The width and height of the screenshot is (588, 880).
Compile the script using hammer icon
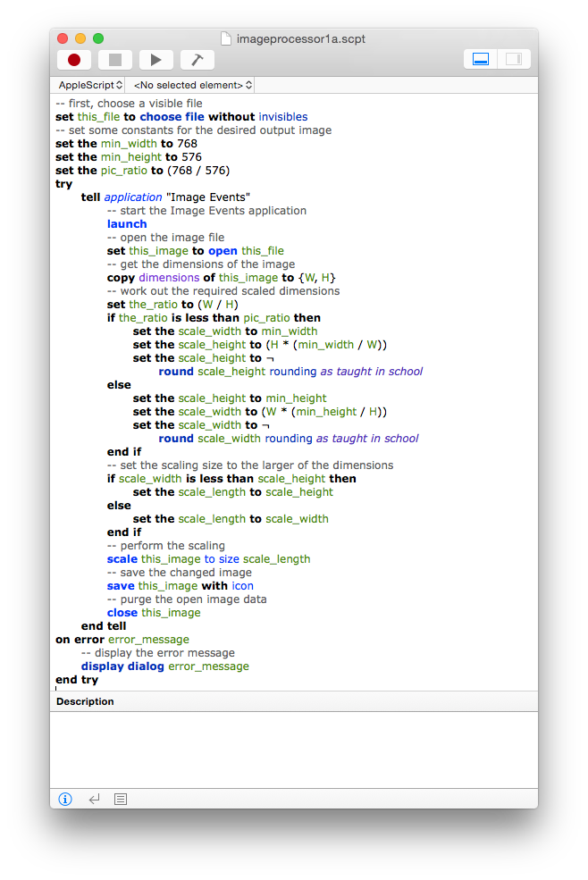click(197, 60)
